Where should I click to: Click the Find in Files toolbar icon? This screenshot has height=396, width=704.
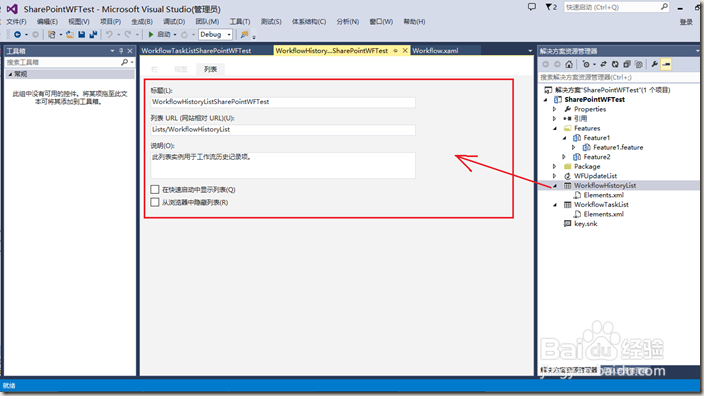tap(244, 35)
